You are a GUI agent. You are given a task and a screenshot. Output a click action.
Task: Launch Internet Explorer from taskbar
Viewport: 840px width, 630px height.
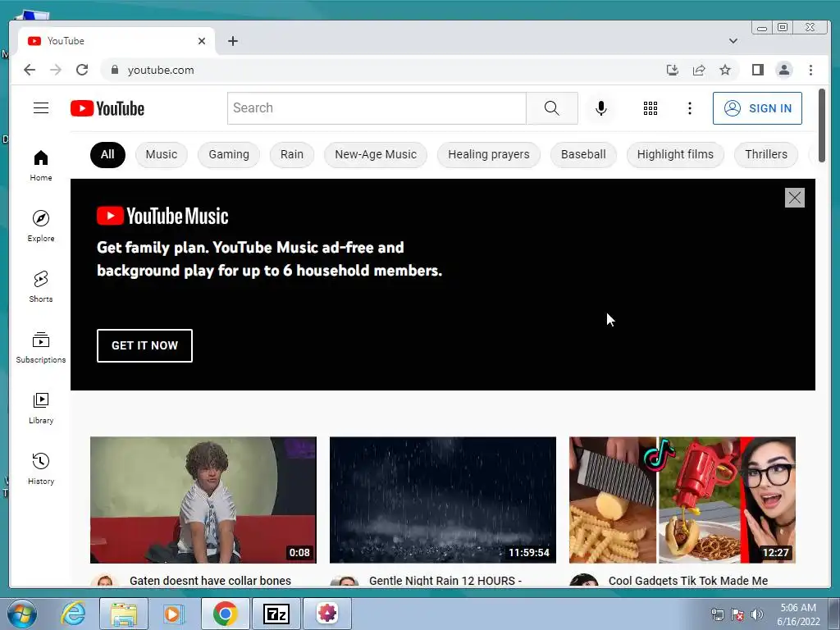click(x=73, y=614)
